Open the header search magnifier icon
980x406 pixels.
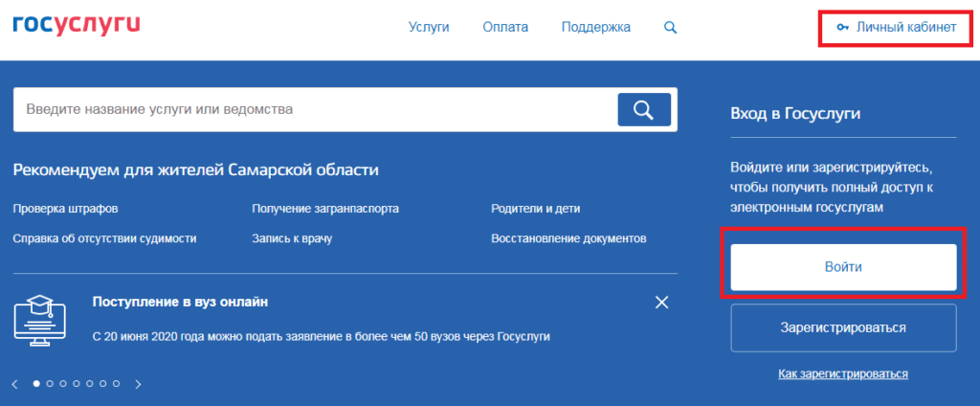670,28
